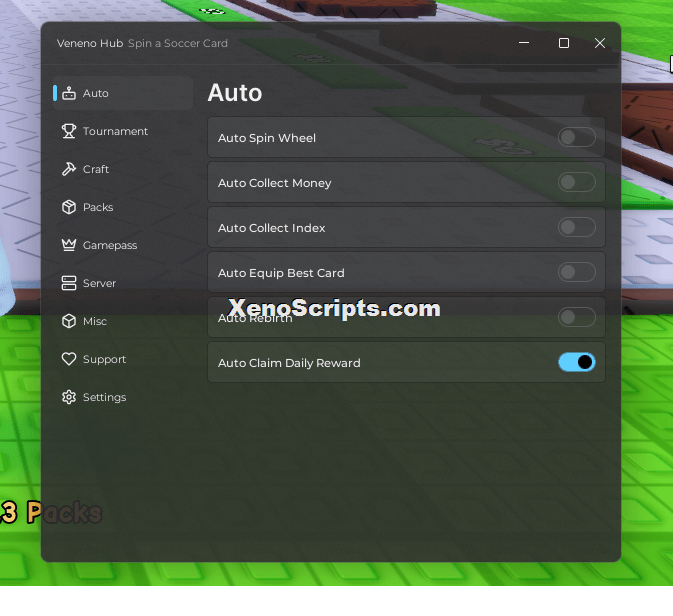Open the Misc section label
Screen dimensions: 673x616
click(x=94, y=321)
